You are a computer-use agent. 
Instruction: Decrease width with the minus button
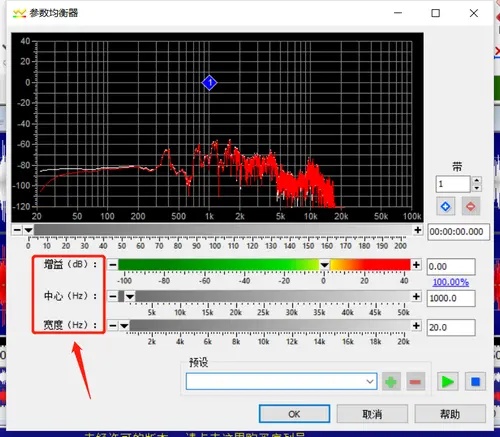click(113, 326)
